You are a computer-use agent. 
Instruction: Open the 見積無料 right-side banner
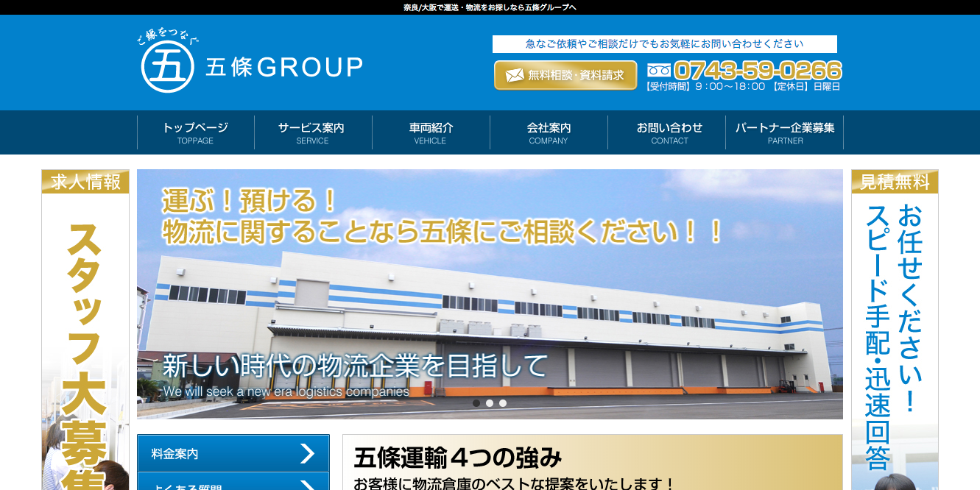coord(895,330)
